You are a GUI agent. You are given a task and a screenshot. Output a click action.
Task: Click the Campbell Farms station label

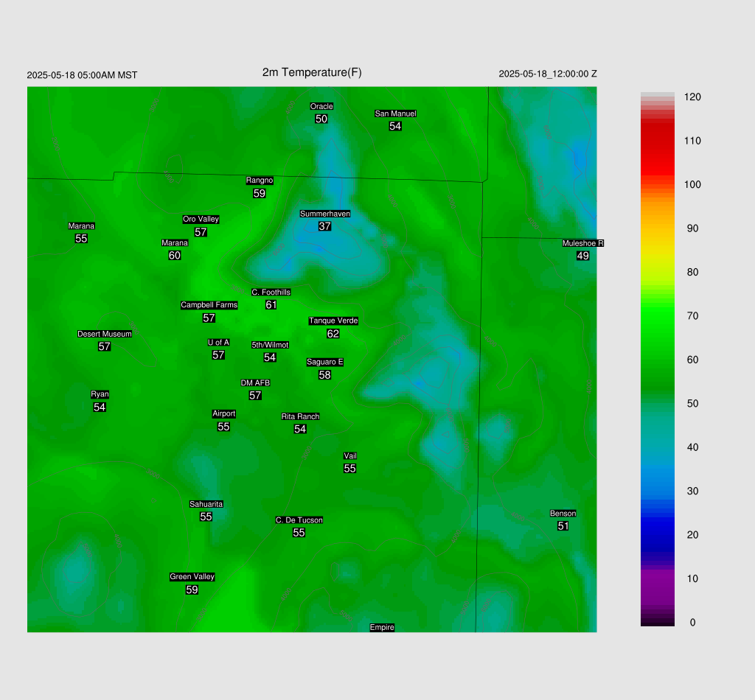[x=209, y=305]
